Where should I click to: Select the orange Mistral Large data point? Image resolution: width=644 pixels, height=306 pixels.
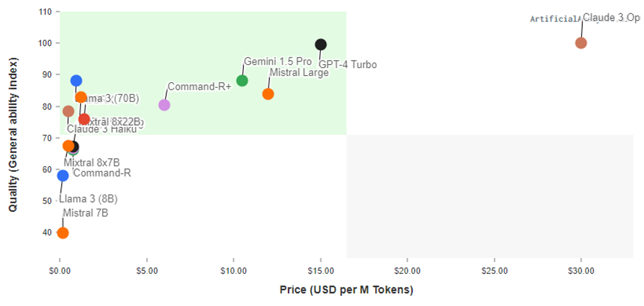[268, 94]
